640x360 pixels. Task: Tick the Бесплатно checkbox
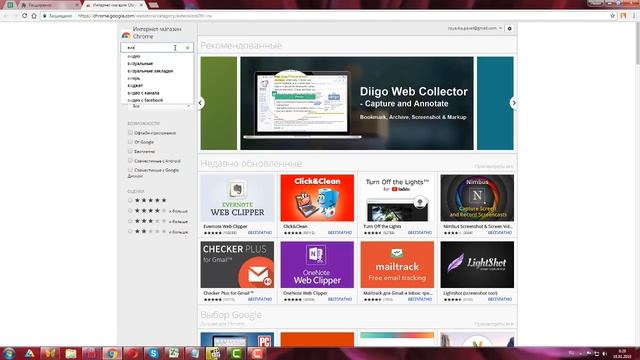[x=130, y=151]
